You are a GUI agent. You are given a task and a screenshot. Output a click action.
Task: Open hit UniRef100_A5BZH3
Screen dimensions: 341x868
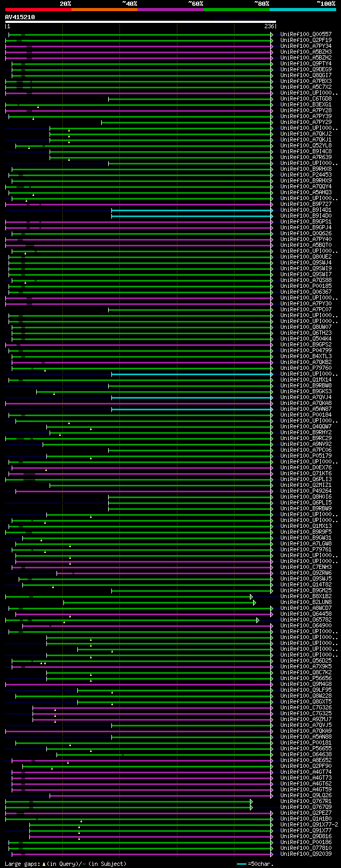pos(306,52)
